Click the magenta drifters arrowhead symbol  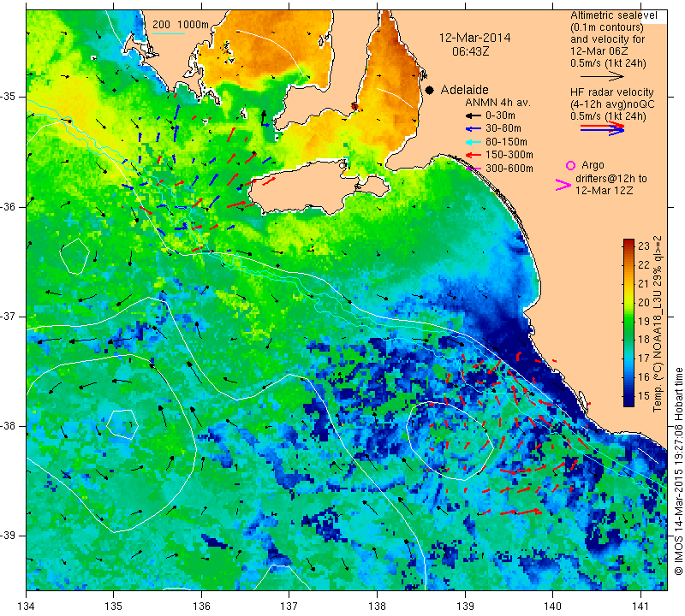tap(563, 185)
